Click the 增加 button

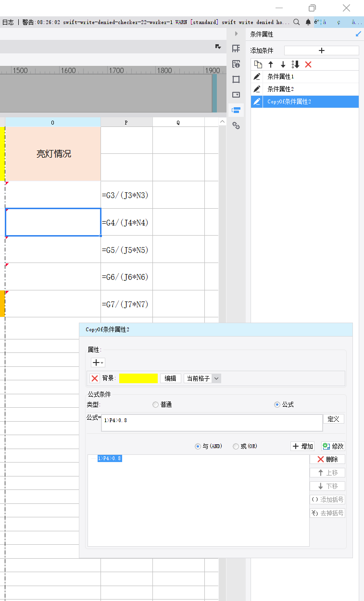303,446
